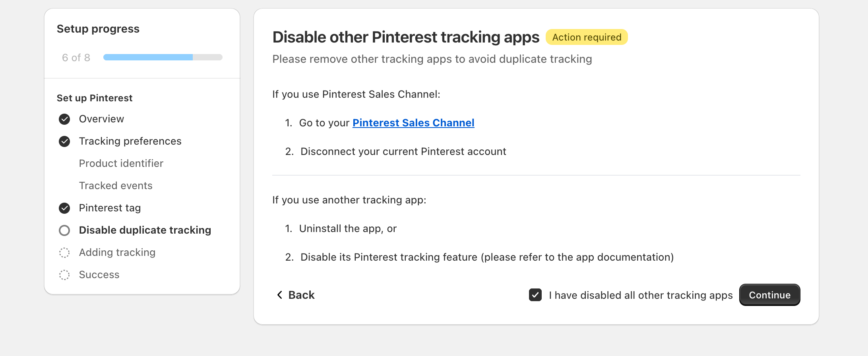The image size is (868, 356).
Task: Click the Success dashed circle icon
Action: pos(64,275)
